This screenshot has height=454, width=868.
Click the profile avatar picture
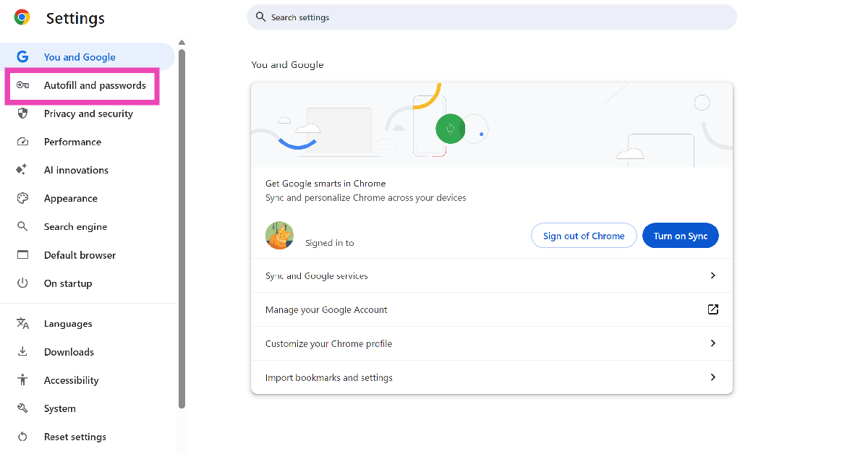click(279, 236)
